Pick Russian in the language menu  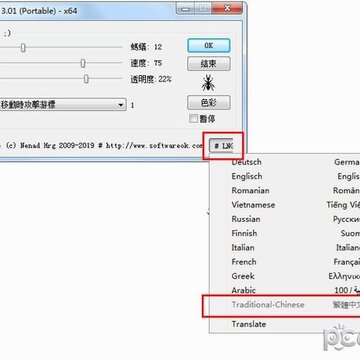point(285,219)
